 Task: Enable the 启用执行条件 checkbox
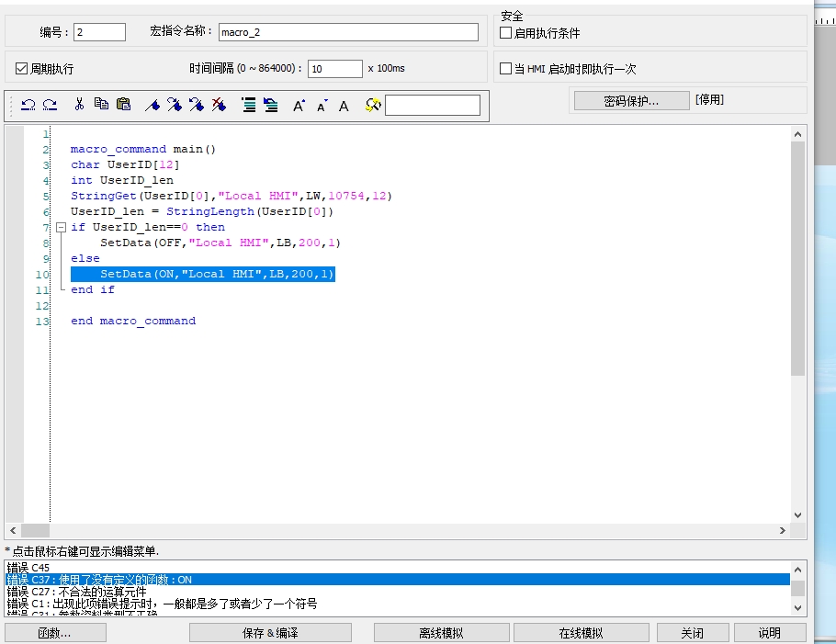[x=505, y=33]
